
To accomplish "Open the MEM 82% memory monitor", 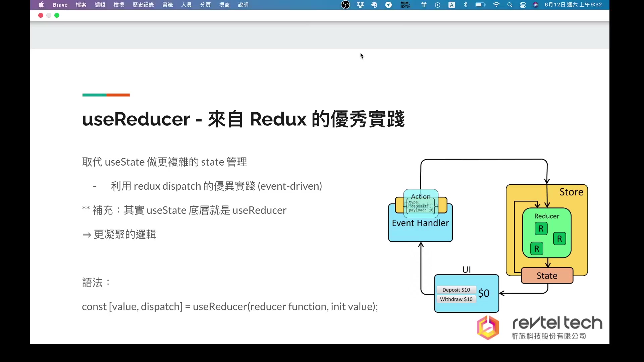I will [405, 5].
